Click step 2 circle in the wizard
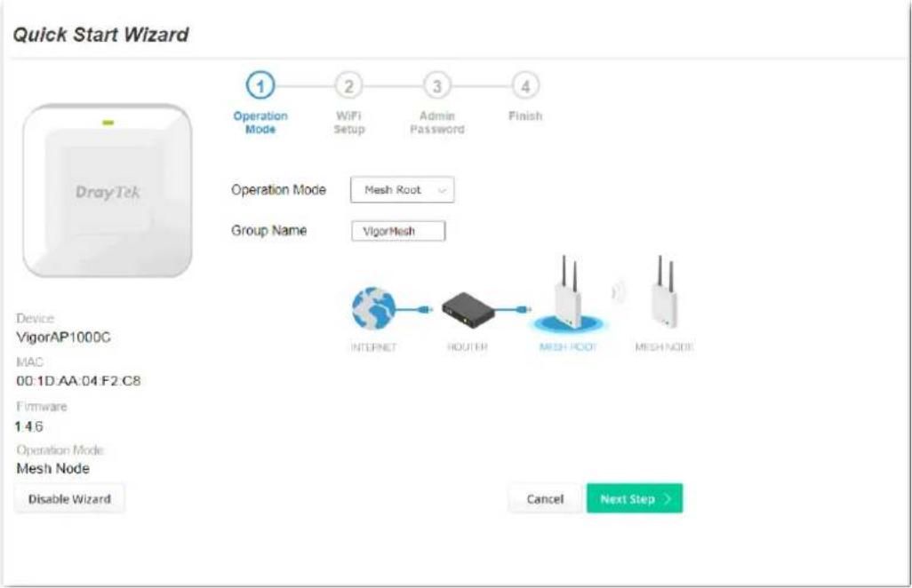Image resolution: width=912 pixels, height=588 pixels. pyautogui.click(x=348, y=86)
